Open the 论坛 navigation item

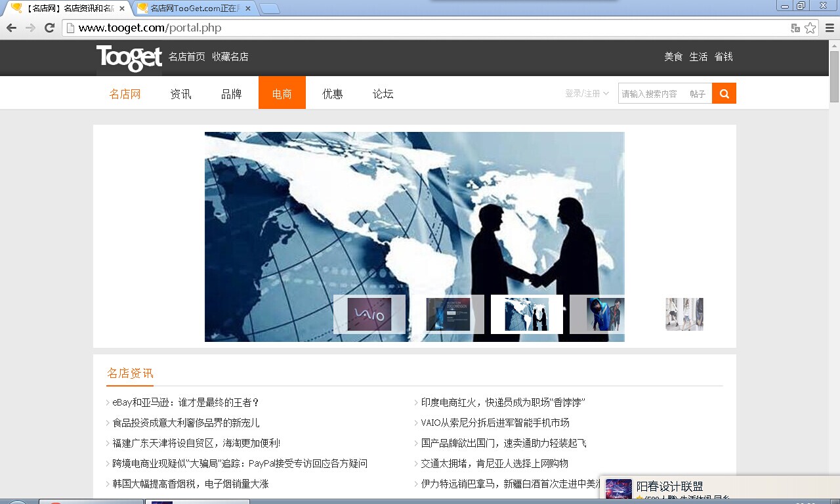[383, 94]
